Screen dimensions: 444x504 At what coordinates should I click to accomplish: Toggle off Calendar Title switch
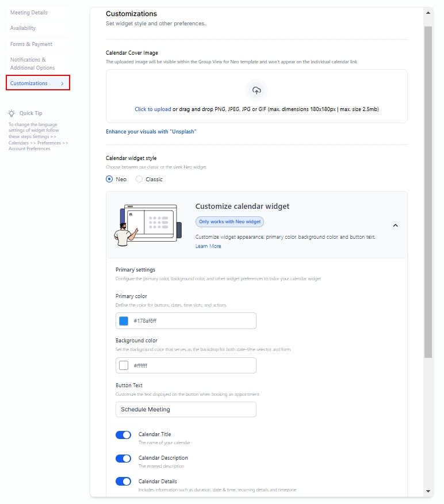[x=124, y=435]
